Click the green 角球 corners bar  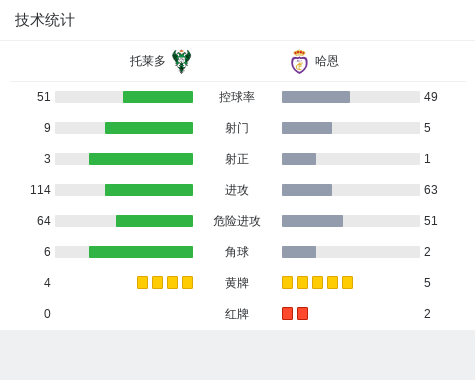pyautogui.click(x=141, y=252)
